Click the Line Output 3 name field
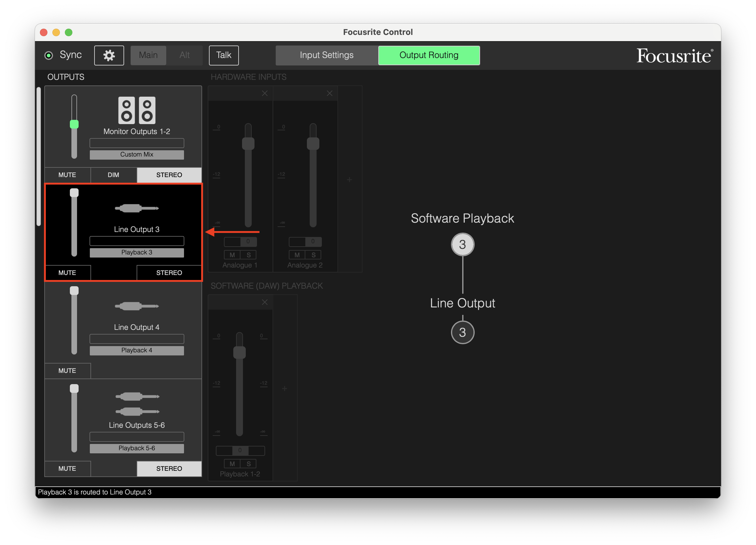 pos(137,241)
